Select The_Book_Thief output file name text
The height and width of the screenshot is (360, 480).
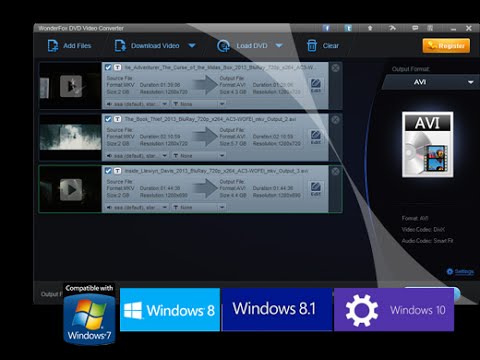click(x=210, y=119)
